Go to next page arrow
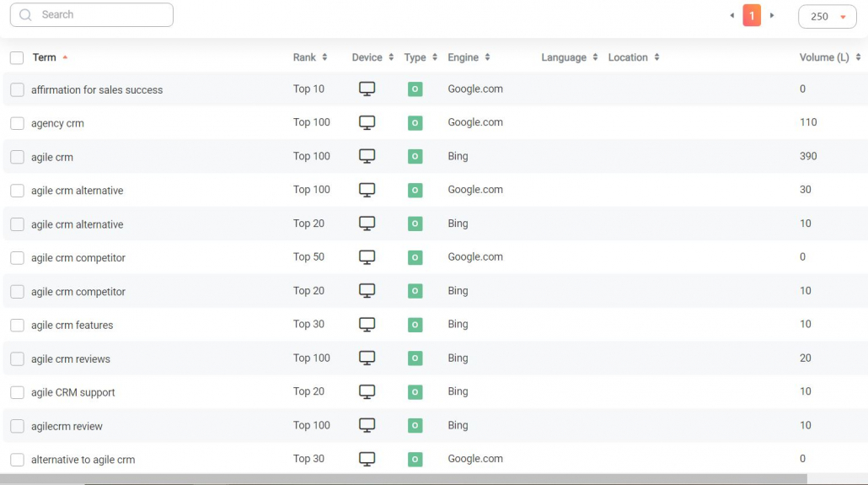This screenshot has height=485, width=868. tap(772, 15)
